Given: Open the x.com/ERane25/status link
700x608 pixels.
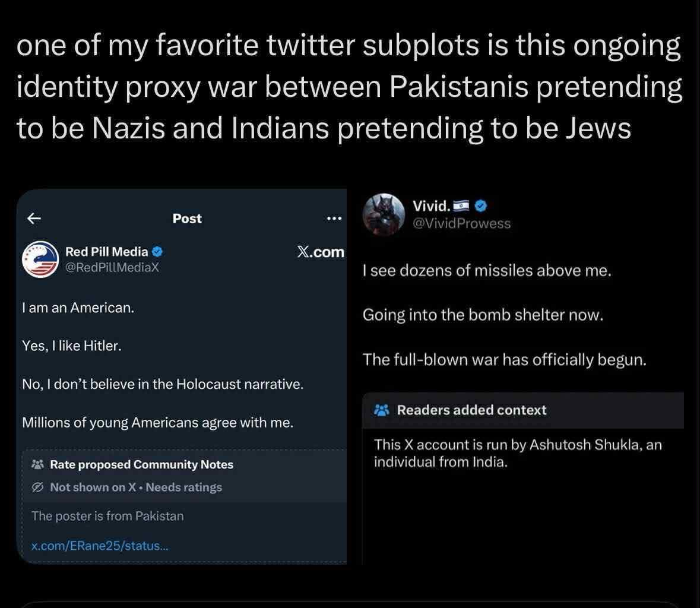Looking at the screenshot, I should [x=100, y=546].
